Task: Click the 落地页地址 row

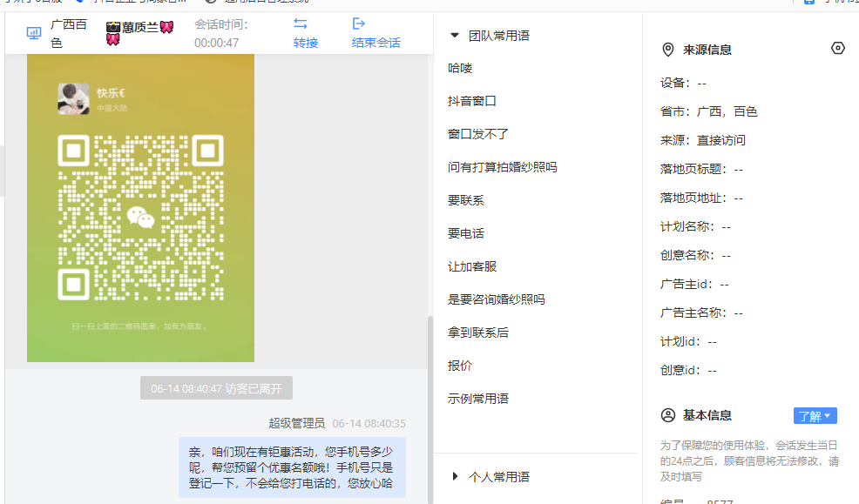Action: click(x=702, y=198)
